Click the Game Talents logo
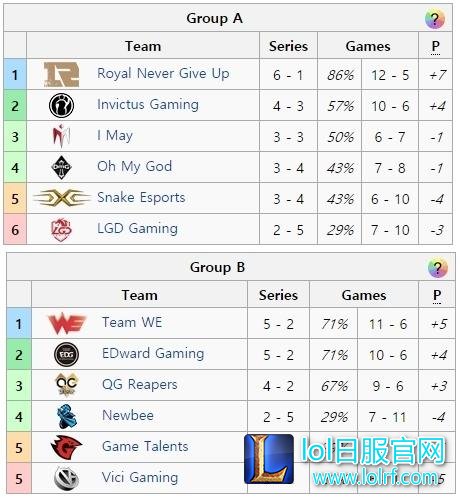The height and width of the screenshot is (498, 460). (66, 447)
